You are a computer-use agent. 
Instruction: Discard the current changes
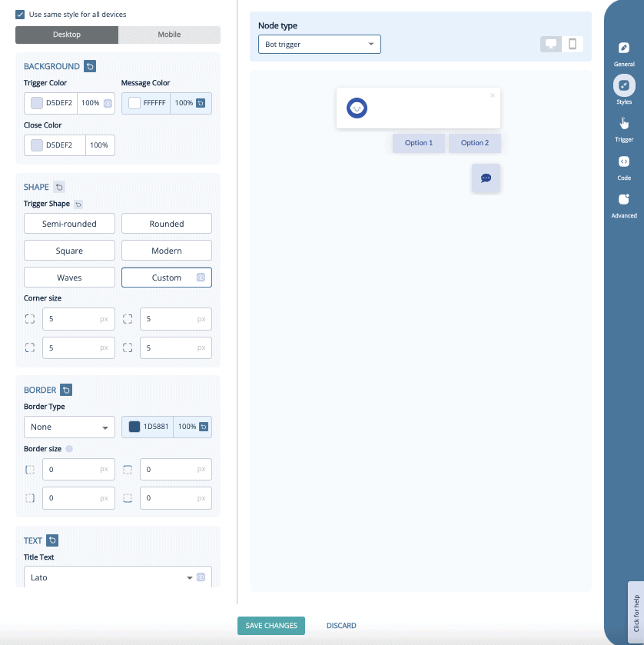341,626
